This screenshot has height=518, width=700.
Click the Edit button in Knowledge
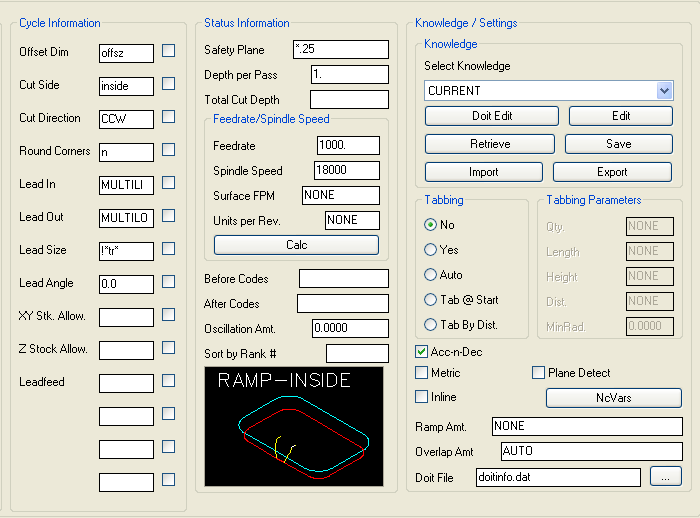click(x=621, y=116)
